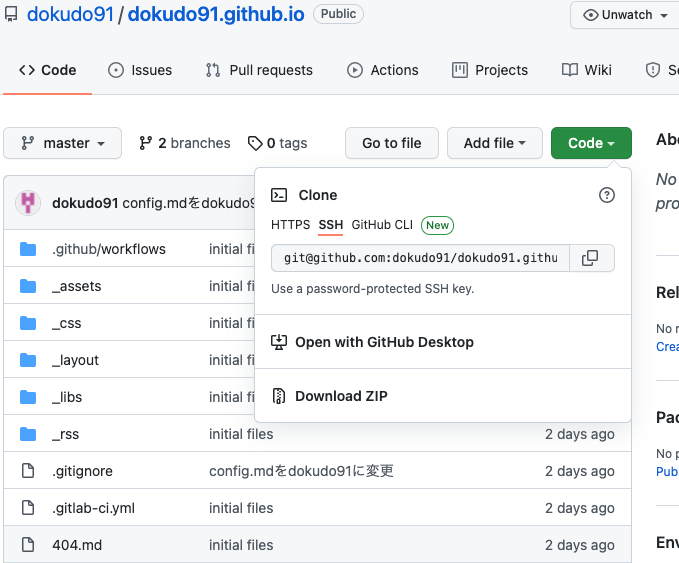Click the New badge beside GitHub CLI
This screenshot has height=563, width=679.
[x=437, y=225]
